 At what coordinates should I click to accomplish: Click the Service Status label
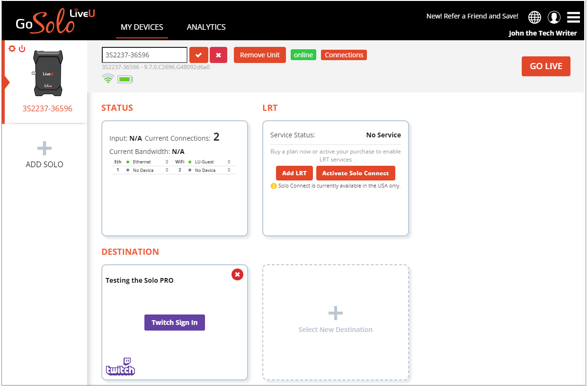[293, 135]
